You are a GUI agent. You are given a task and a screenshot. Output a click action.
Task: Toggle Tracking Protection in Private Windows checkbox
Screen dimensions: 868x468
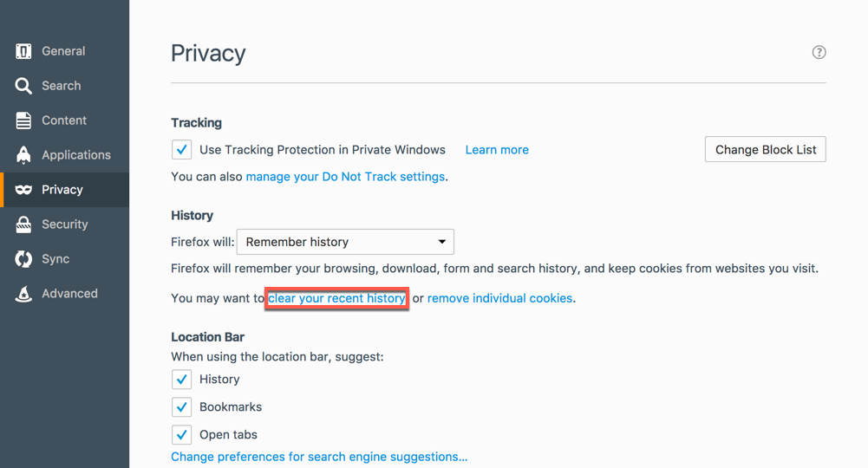pos(181,150)
